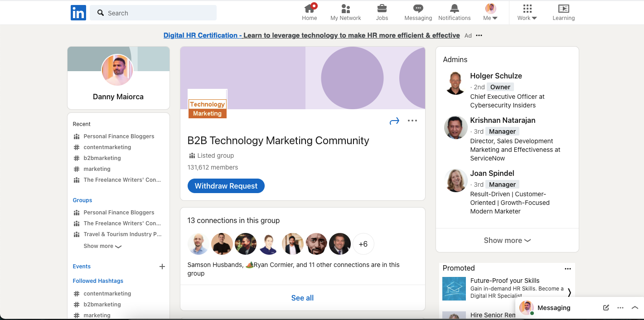The image size is (644, 320).
Task: Click the compose icon in the Messaging panel
Action: click(x=605, y=307)
